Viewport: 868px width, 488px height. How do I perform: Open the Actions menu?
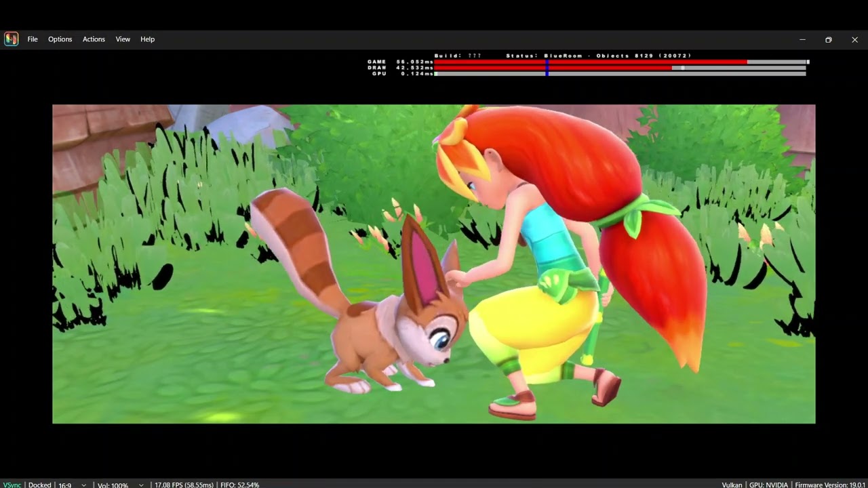94,39
